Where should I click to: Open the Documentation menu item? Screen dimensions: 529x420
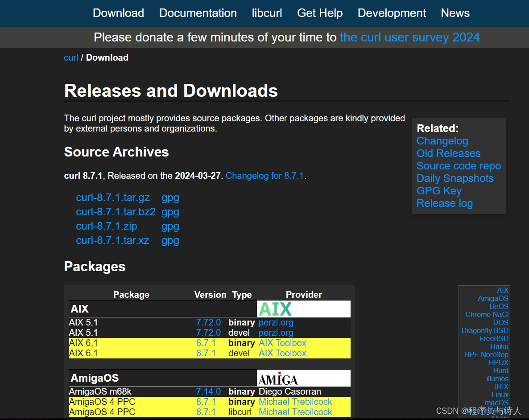[198, 13]
